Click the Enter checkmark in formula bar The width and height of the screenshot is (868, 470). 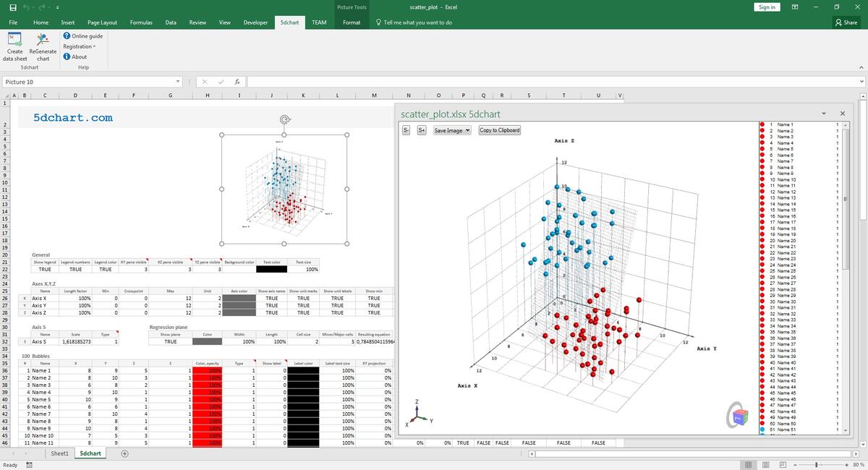221,82
